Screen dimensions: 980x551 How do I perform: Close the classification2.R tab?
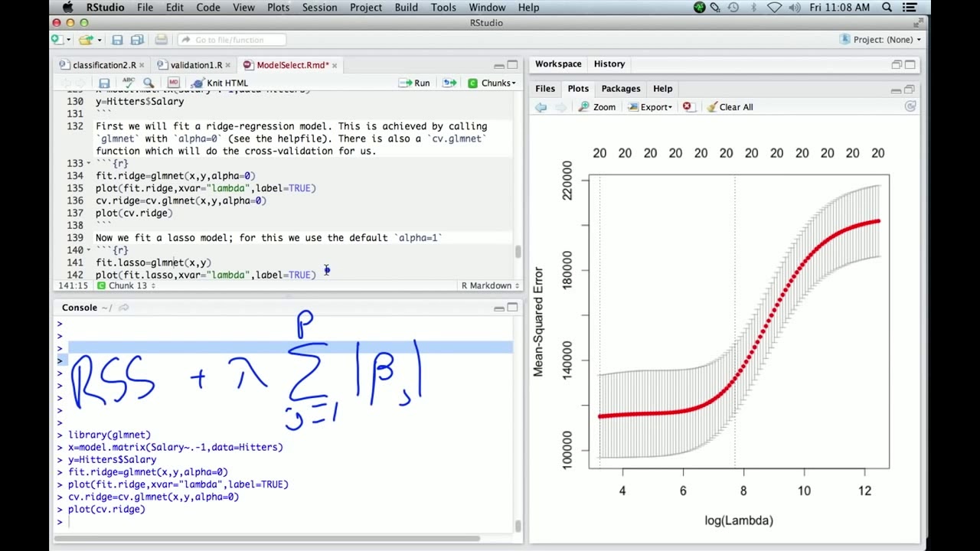142,66
